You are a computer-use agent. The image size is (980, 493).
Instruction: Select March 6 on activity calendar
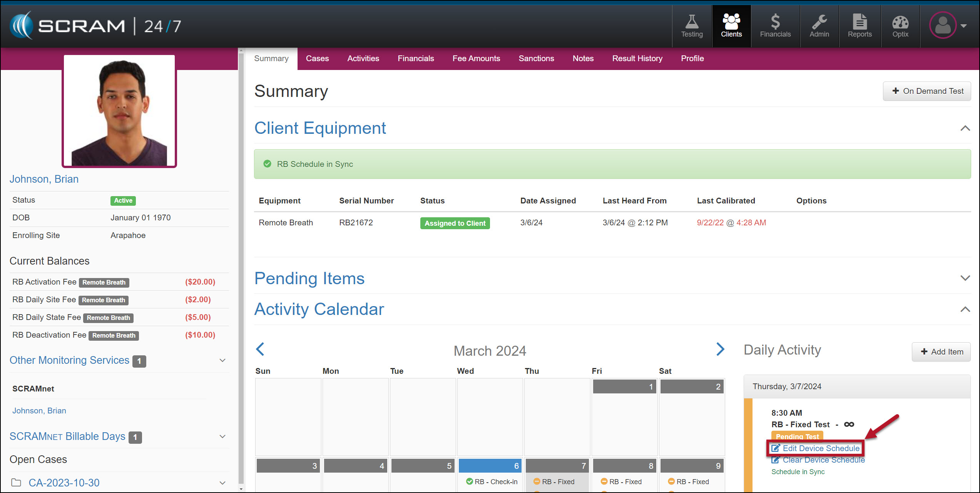pyautogui.click(x=490, y=466)
